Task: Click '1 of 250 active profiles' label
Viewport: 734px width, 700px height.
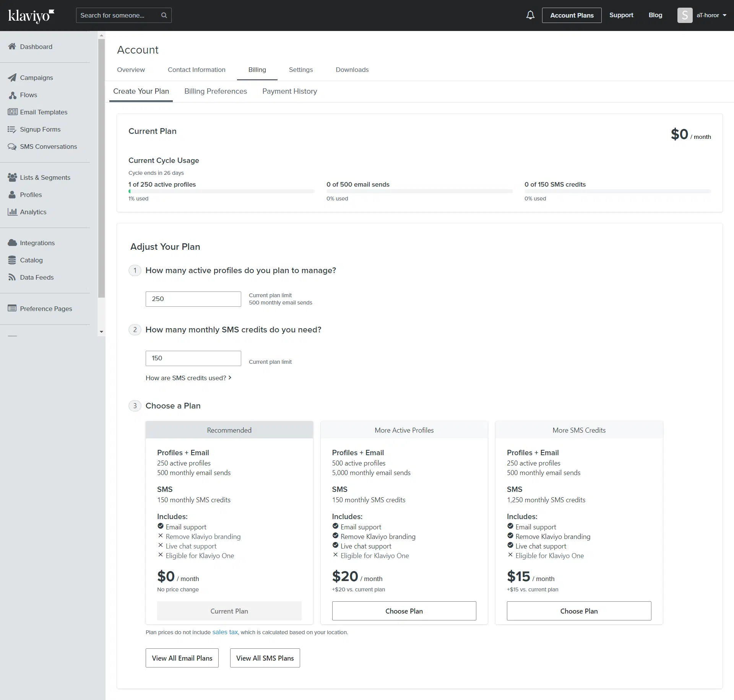Action: click(162, 184)
